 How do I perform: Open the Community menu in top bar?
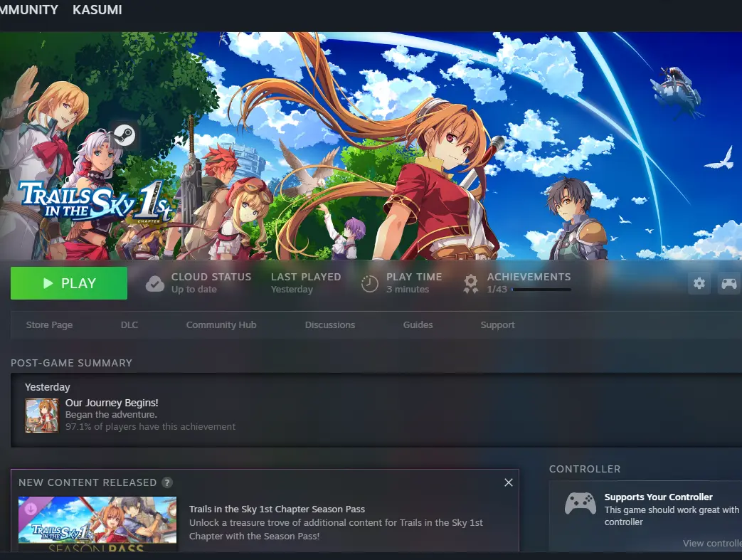(x=29, y=9)
